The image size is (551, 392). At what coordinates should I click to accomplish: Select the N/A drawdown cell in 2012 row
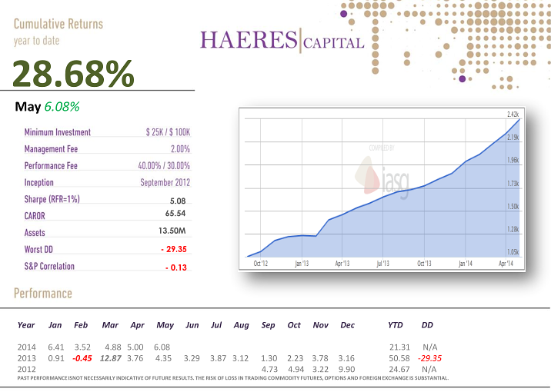pyautogui.click(x=429, y=369)
